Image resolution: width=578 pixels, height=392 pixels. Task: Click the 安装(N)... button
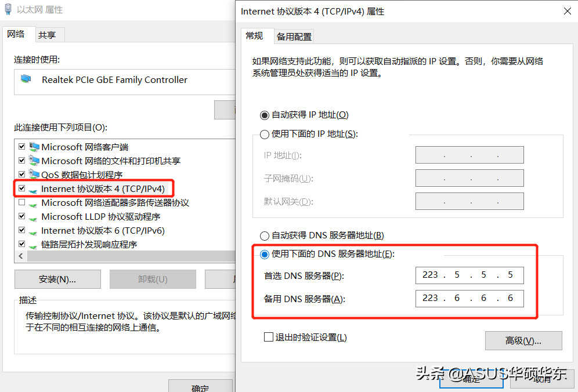click(57, 280)
